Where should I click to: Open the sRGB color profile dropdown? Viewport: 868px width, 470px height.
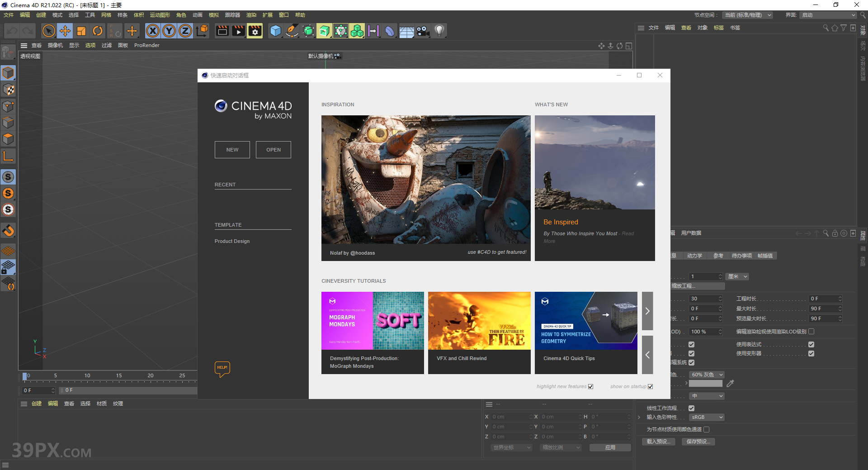pyautogui.click(x=707, y=417)
